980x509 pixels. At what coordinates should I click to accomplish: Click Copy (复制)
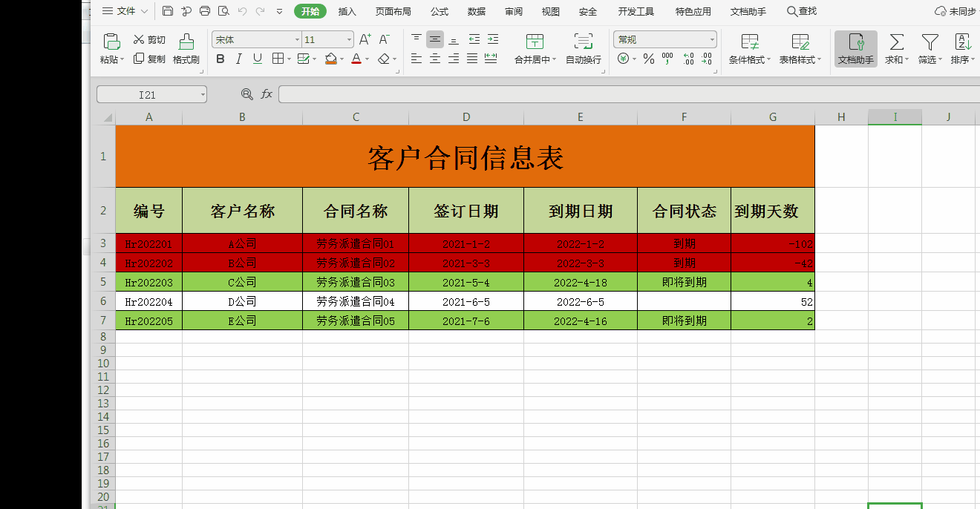pos(149,59)
